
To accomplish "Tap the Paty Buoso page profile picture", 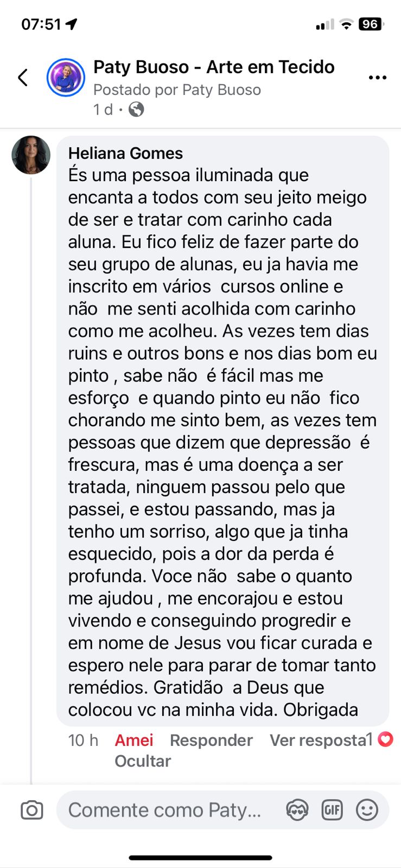I will [66, 78].
